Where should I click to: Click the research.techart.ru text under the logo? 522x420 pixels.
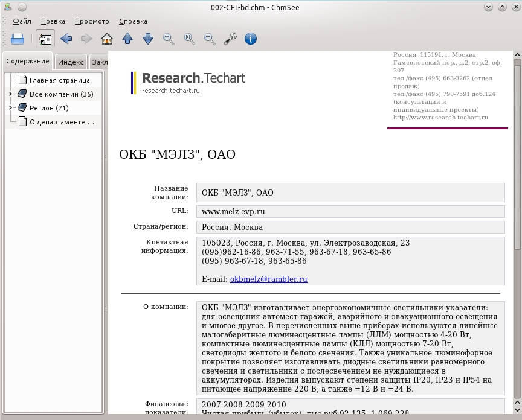[171, 91]
